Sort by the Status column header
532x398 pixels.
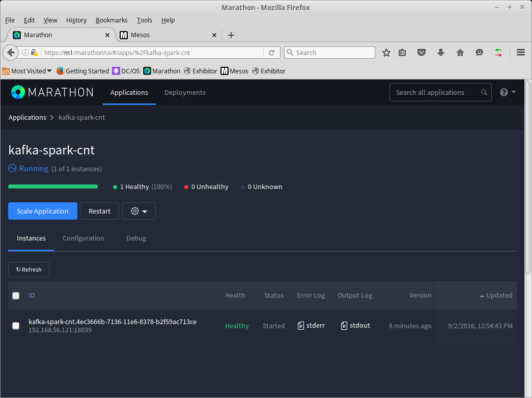pos(274,296)
